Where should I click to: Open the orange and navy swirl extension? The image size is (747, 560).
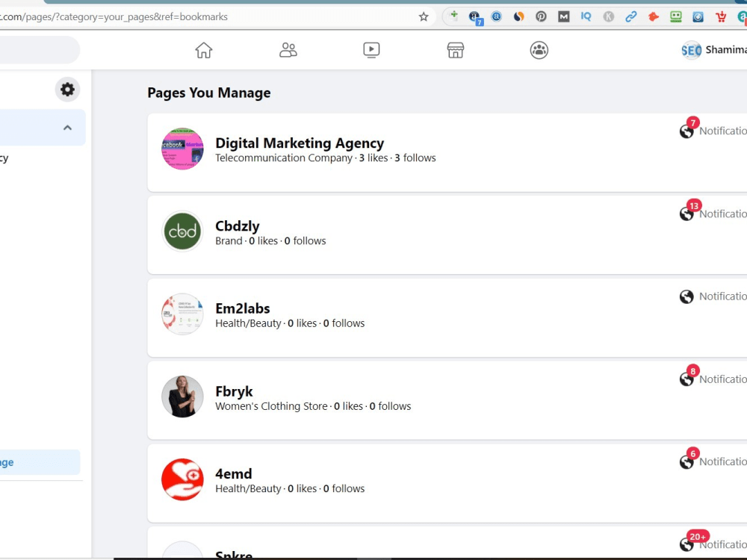519,16
